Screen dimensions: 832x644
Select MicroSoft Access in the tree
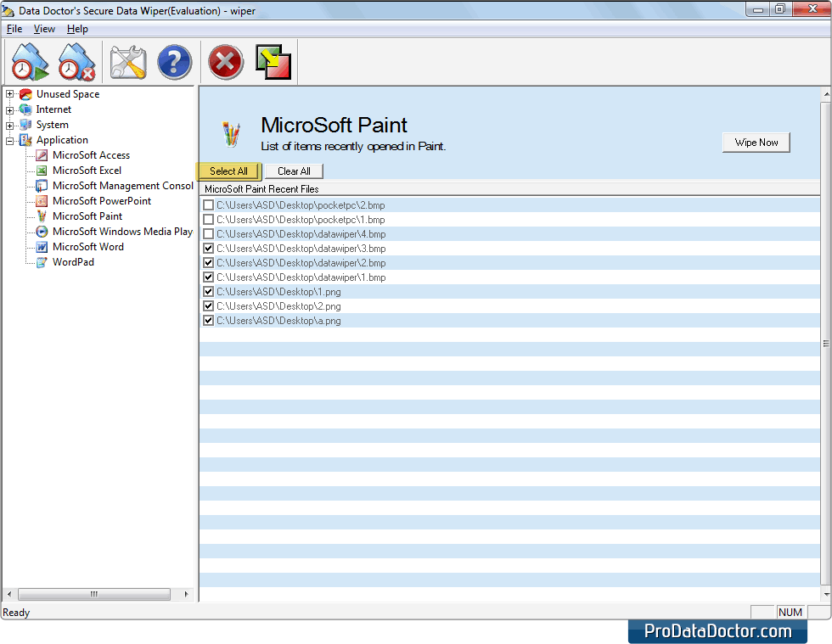tap(92, 155)
